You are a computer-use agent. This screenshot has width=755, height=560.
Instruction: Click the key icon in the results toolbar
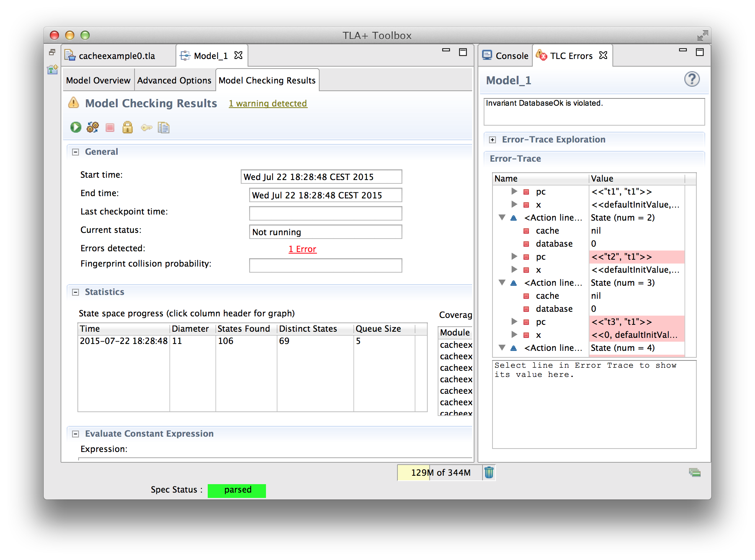146,128
